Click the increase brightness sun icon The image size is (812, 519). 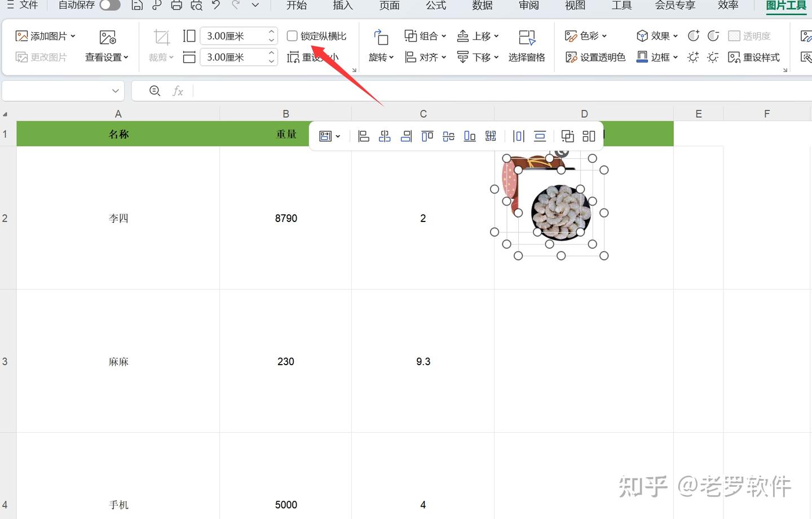pos(694,57)
